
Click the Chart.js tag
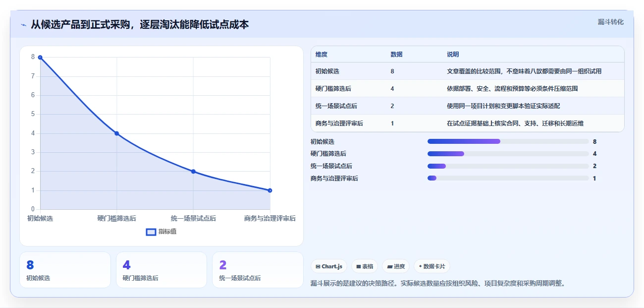click(329, 266)
